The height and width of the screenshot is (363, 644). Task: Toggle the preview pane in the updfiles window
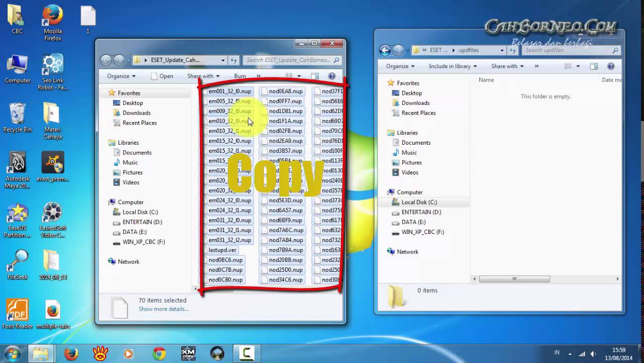point(594,66)
